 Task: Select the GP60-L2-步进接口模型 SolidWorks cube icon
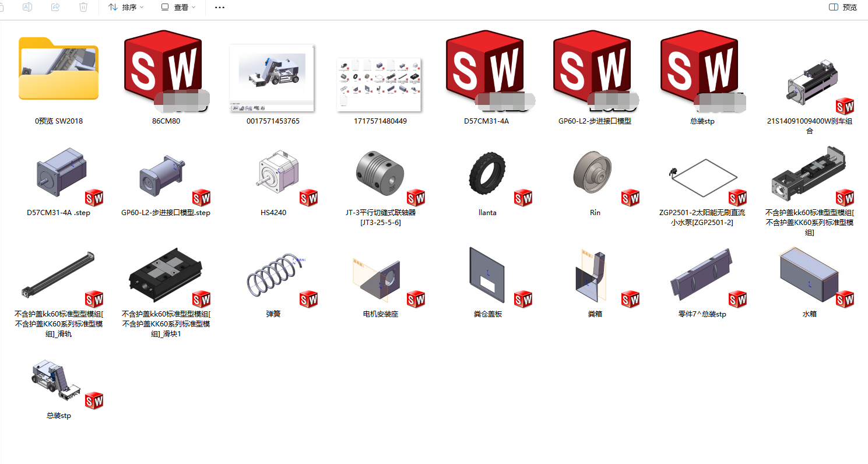[595, 71]
